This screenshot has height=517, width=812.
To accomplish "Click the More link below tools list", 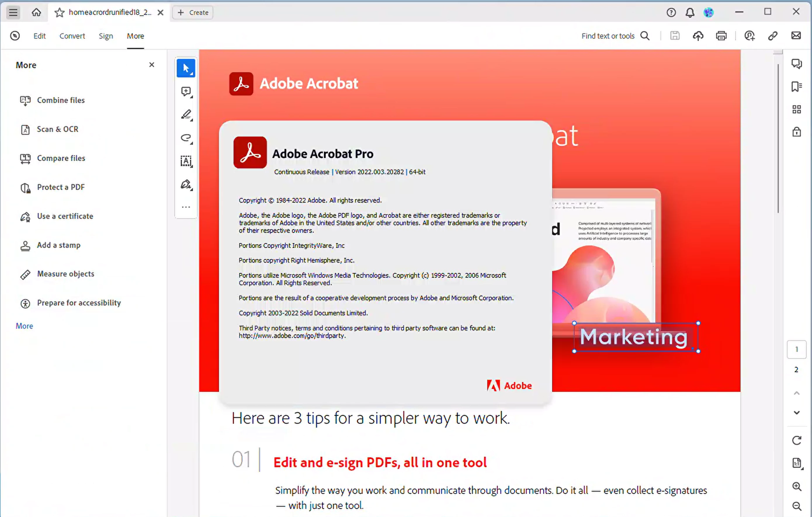I will [x=24, y=326].
